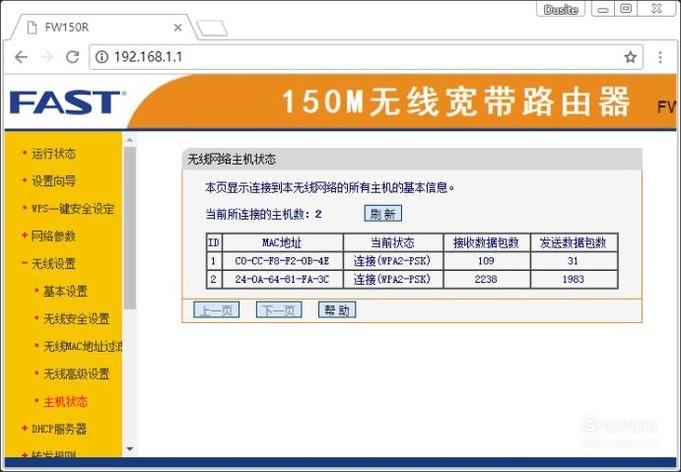This screenshot has height=472, width=681.
Task: Open 基本设置 submenu item
Action: click(x=65, y=291)
